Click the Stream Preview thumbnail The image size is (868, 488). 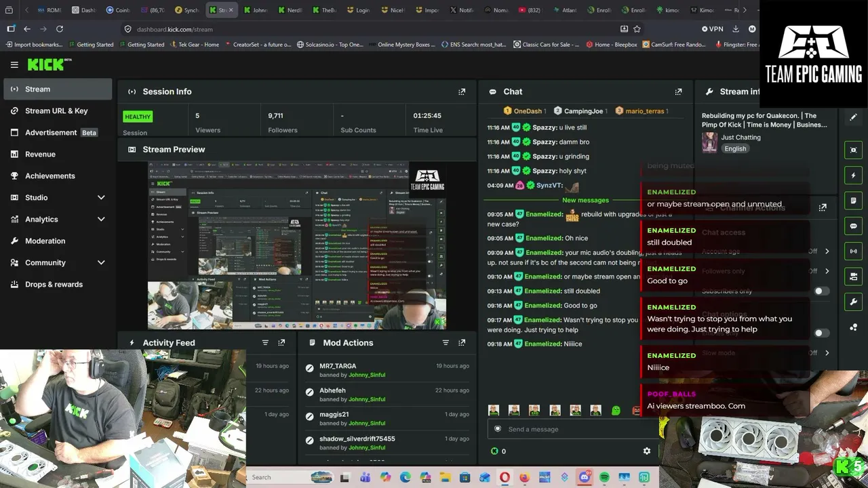click(297, 245)
